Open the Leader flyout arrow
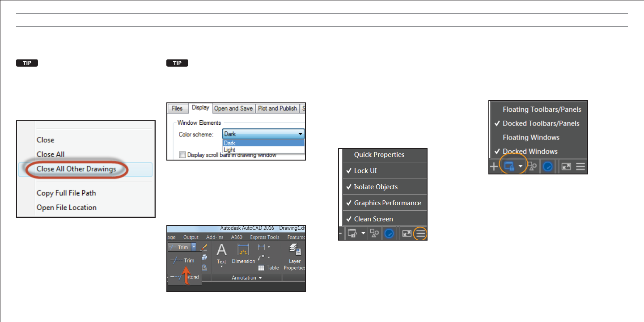644x322 pixels. (269, 257)
